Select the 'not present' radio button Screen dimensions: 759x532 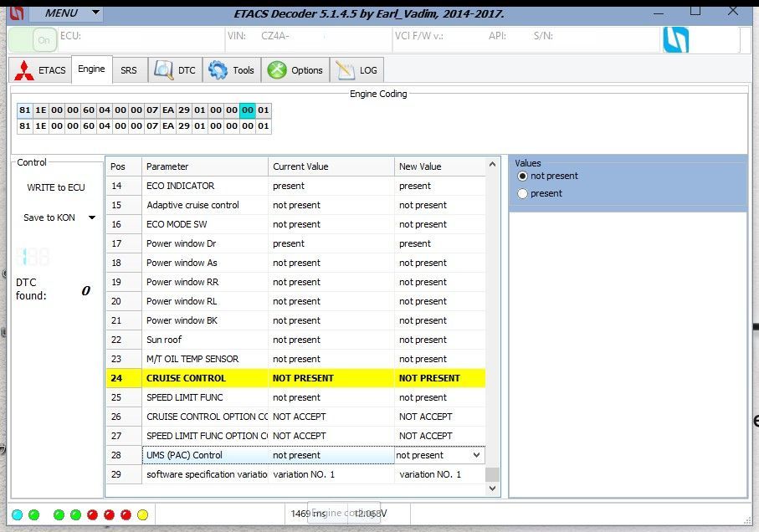pos(523,176)
